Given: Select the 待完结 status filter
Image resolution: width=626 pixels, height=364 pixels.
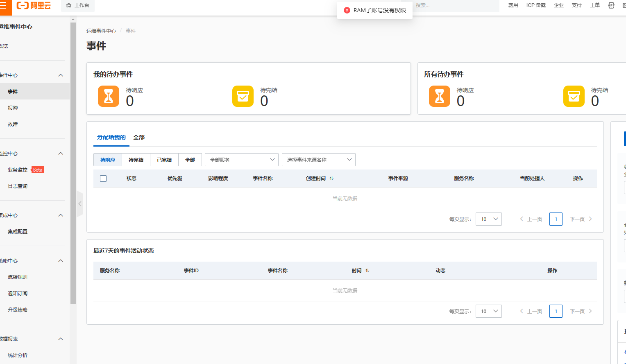Looking at the screenshot, I should click(136, 160).
